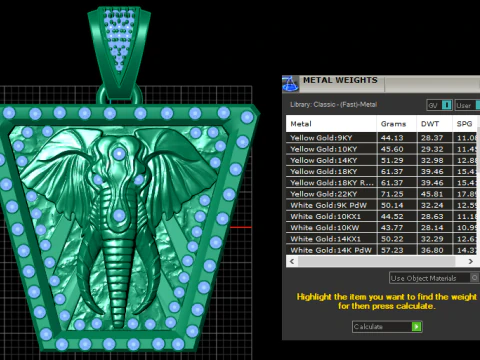
Task: Click the 45.81 DWT value
Action: (x=432, y=194)
